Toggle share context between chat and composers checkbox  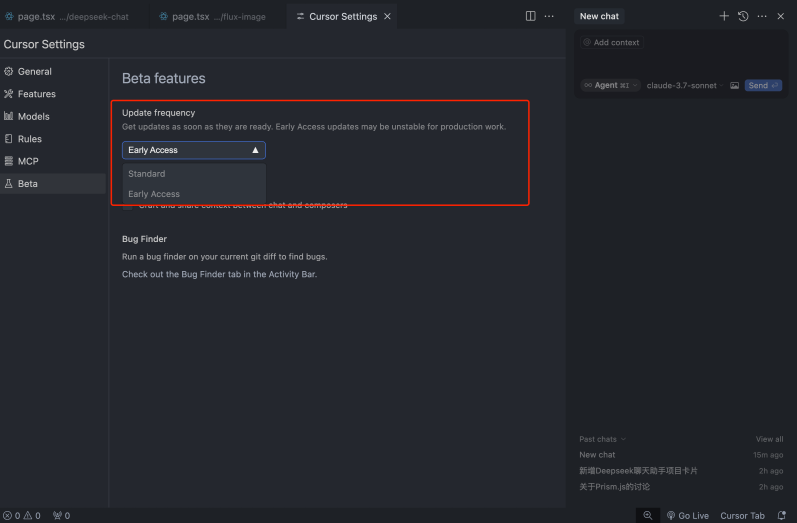[127, 206]
